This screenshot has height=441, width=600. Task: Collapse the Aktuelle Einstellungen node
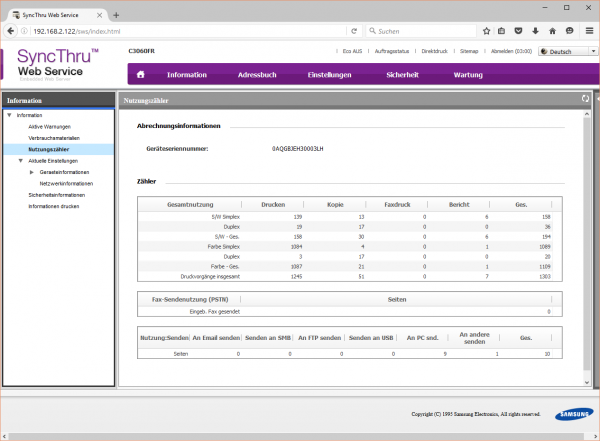point(20,160)
